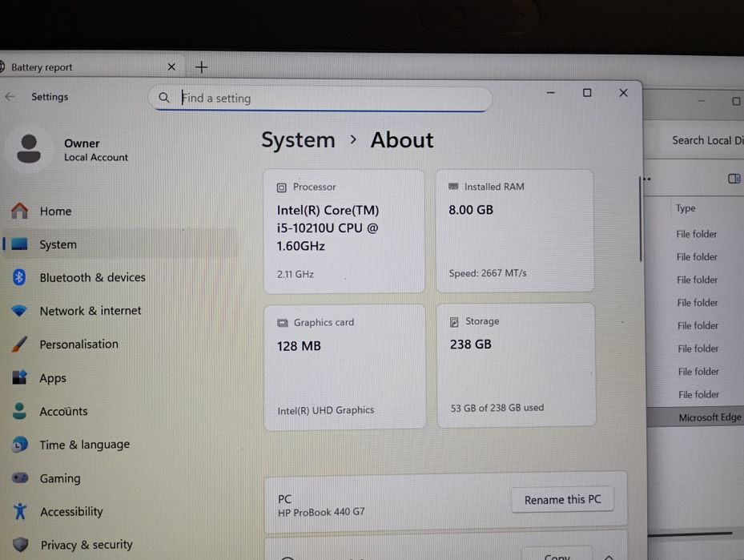Open Privacy & security menu label
Viewport: 744px width, 560px height.
pos(86,545)
